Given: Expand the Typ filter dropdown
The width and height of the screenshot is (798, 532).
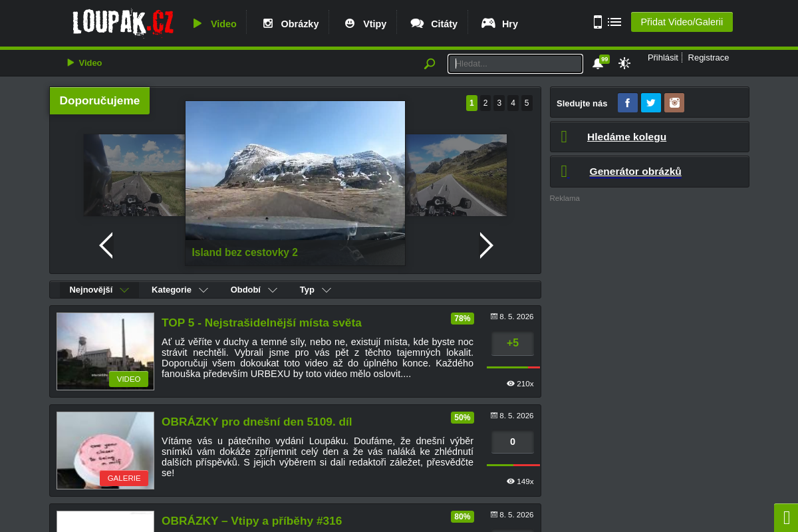Looking at the screenshot, I should (x=315, y=290).
